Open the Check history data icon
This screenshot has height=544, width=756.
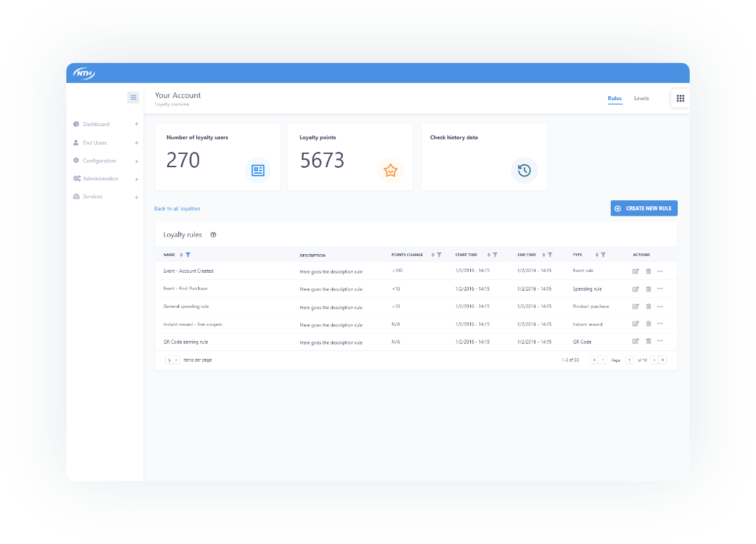[524, 170]
